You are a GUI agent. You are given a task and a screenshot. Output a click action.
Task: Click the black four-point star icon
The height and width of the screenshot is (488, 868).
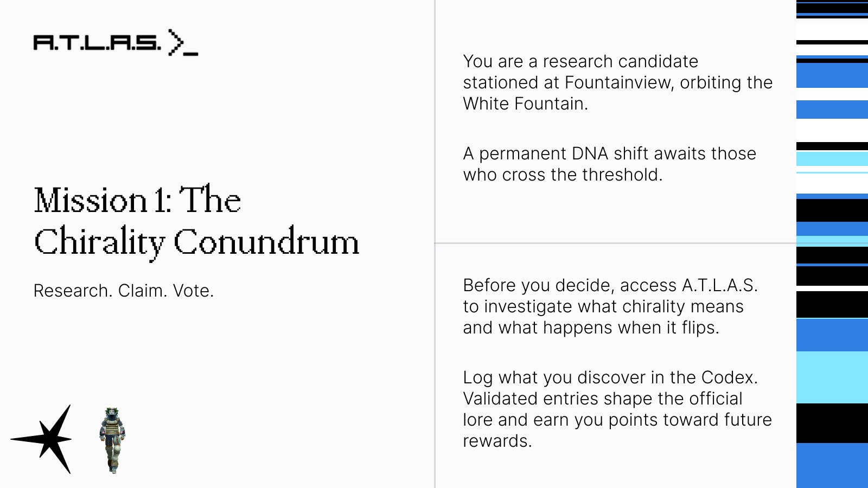click(42, 439)
